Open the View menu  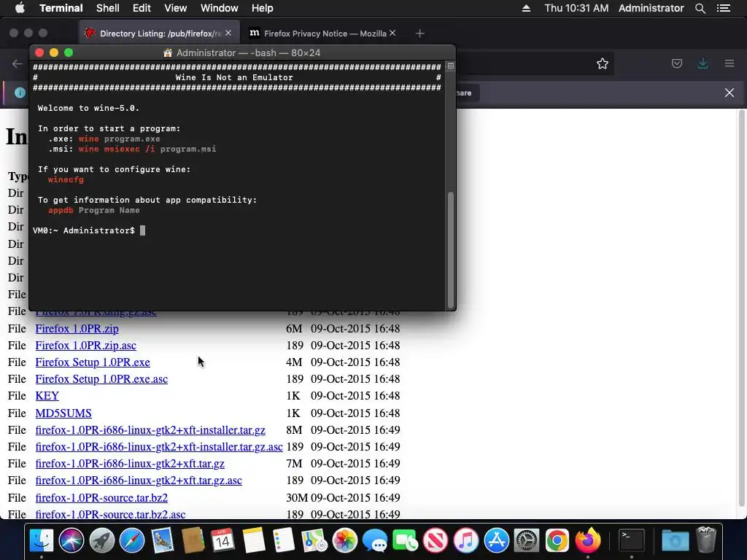tap(175, 8)
